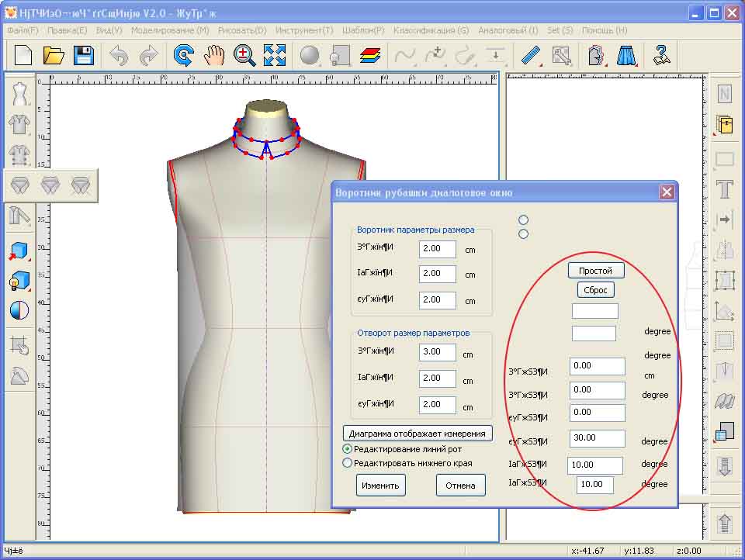Click 'Диаграмма отображает измерения' button

click(x=418, y=434)
